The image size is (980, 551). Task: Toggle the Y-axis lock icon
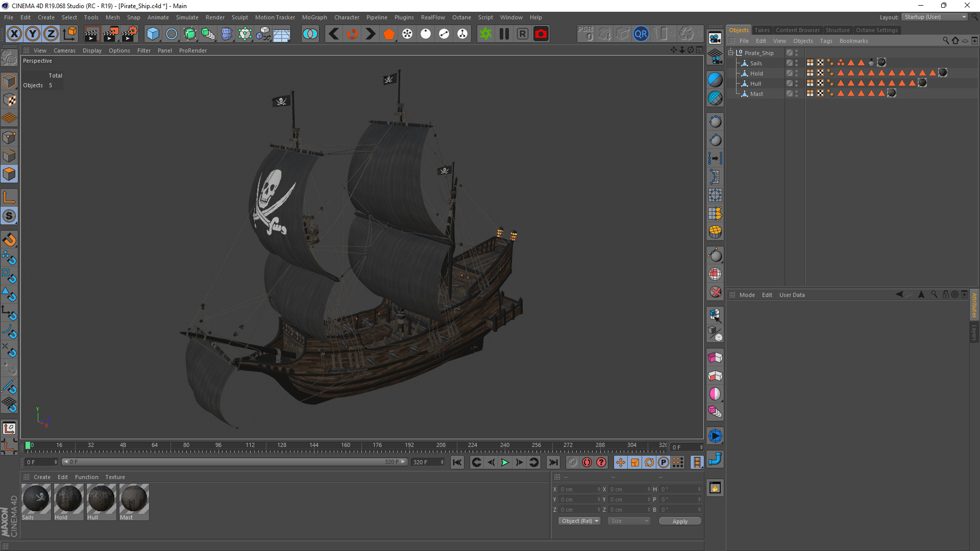coord(33,34)
